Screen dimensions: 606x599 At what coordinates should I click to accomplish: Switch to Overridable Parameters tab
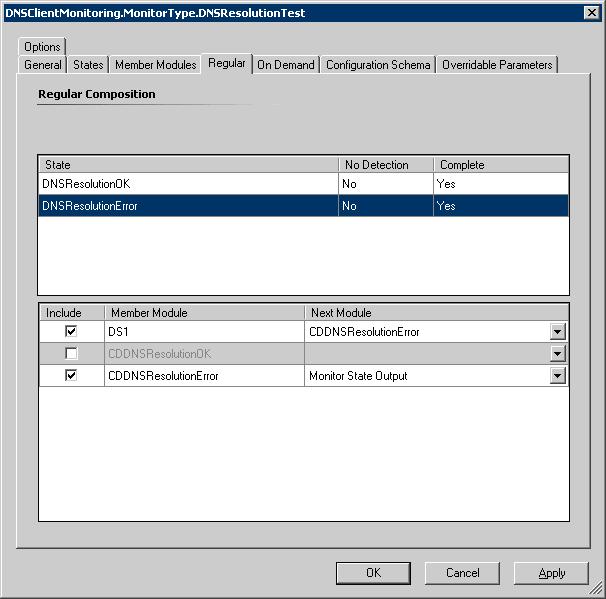[497, 65]
